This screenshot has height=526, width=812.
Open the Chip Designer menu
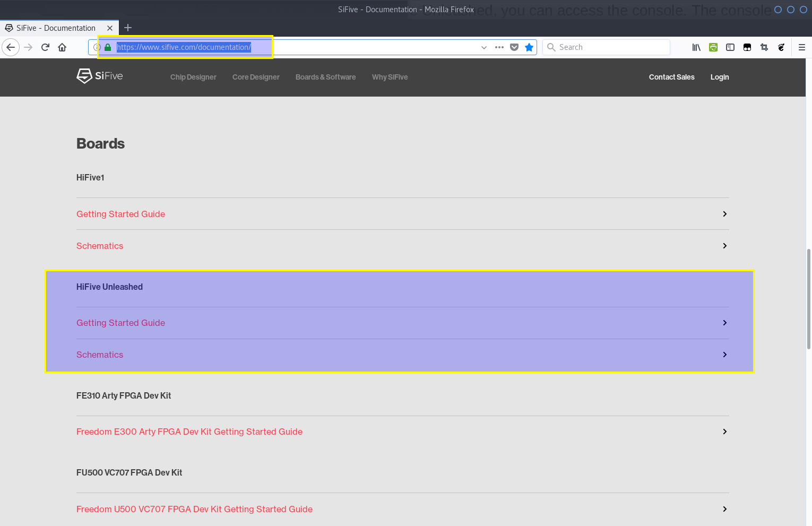pos(193,77)
